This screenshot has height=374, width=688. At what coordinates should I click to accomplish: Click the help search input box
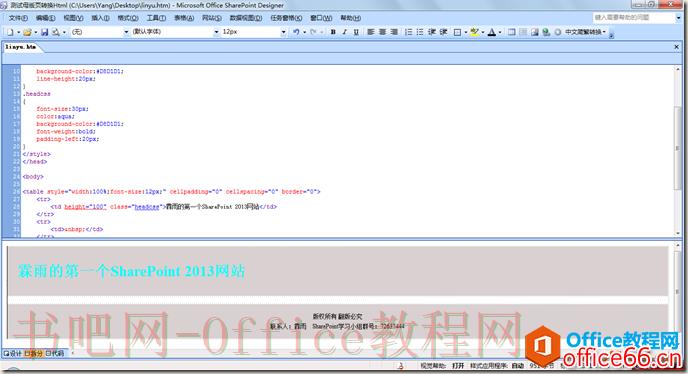coord(633,18)
